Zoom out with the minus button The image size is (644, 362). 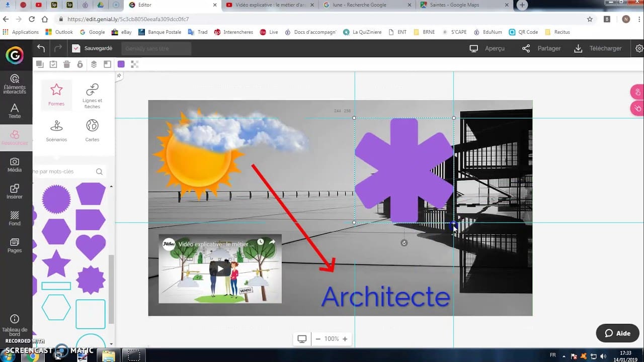coord(318,339)
